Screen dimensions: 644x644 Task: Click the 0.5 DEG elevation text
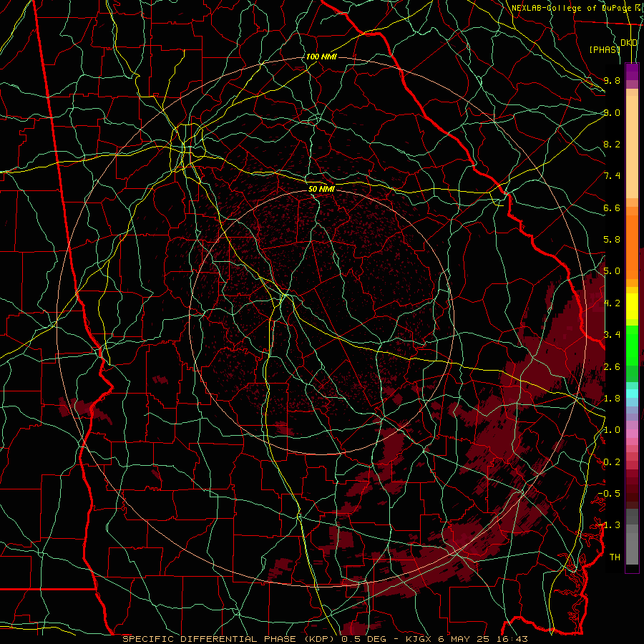[363, 639]
